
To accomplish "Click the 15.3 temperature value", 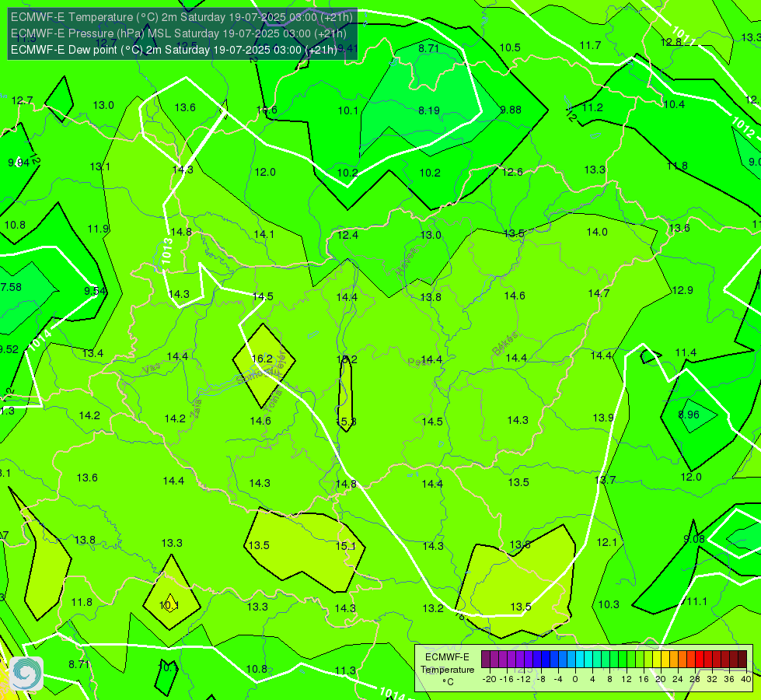I will point(347,422).
